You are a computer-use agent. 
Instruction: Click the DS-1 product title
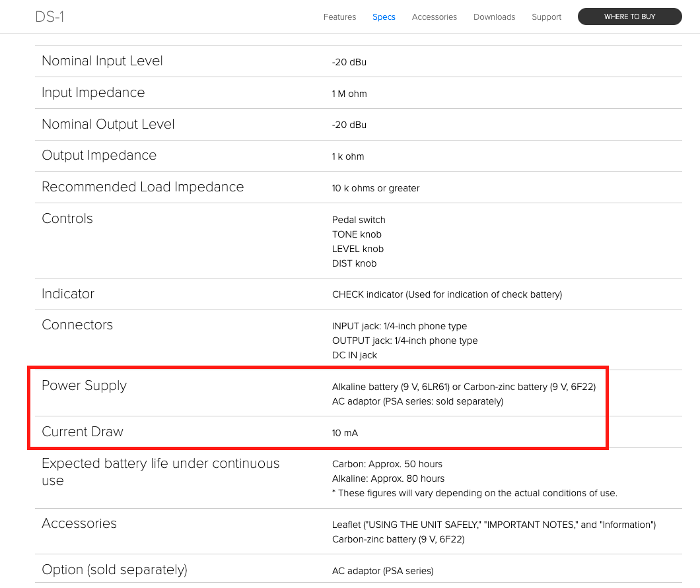[50, 16]
